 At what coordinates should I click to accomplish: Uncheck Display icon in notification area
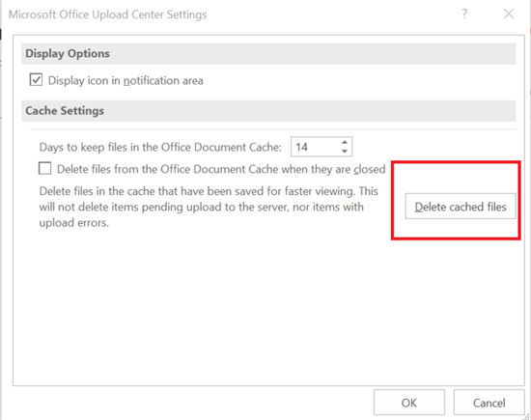click(x=36, y=80)
